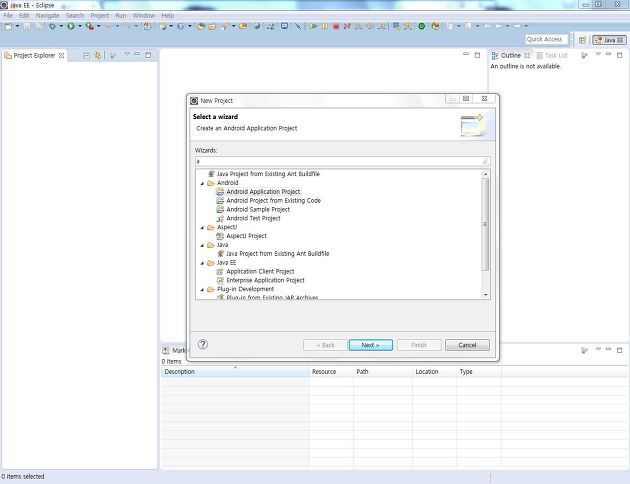The height and width of the screenshot is (484, 630).
Task: Click the Collapse All icon in Project Explorer
Action: click(86, 55)
